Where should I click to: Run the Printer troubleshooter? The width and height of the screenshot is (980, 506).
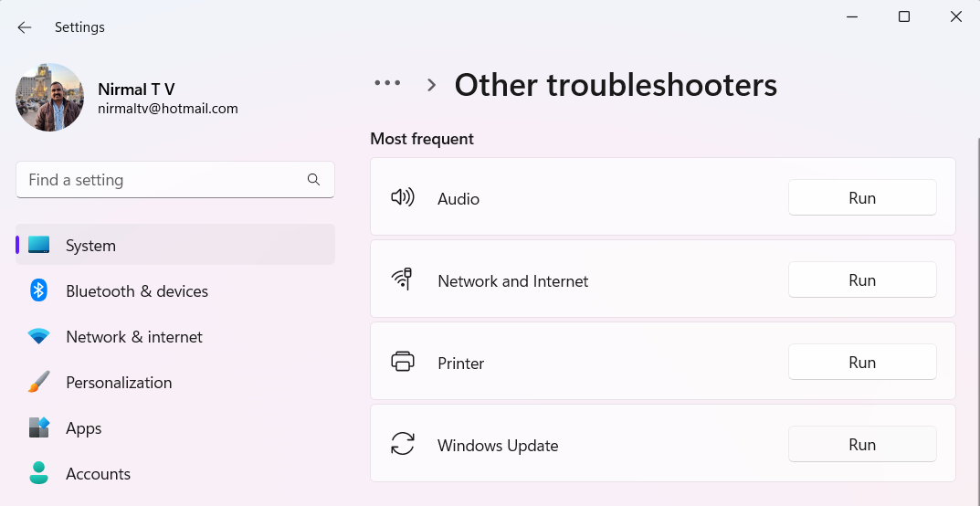point(862,362)
